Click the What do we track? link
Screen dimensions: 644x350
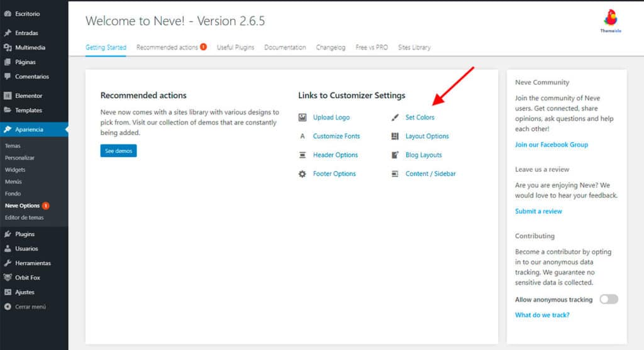pos(542,315)
